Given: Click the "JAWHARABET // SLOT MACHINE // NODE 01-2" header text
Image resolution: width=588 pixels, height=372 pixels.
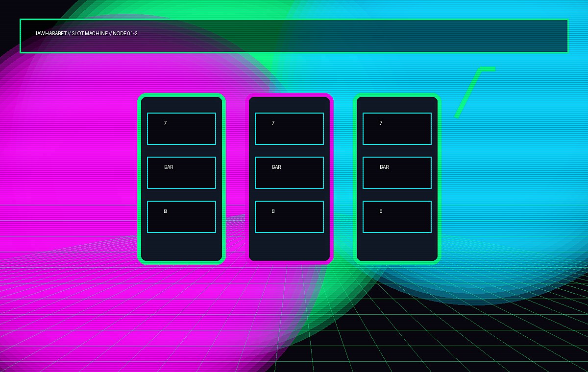Looking at the screenshot, I should 86,33.
